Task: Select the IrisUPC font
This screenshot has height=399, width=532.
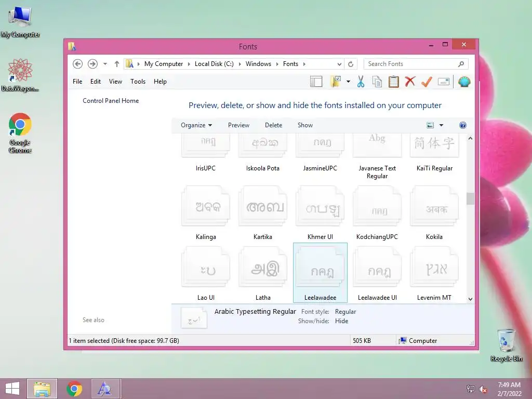Action: click(x=206, y=153)
